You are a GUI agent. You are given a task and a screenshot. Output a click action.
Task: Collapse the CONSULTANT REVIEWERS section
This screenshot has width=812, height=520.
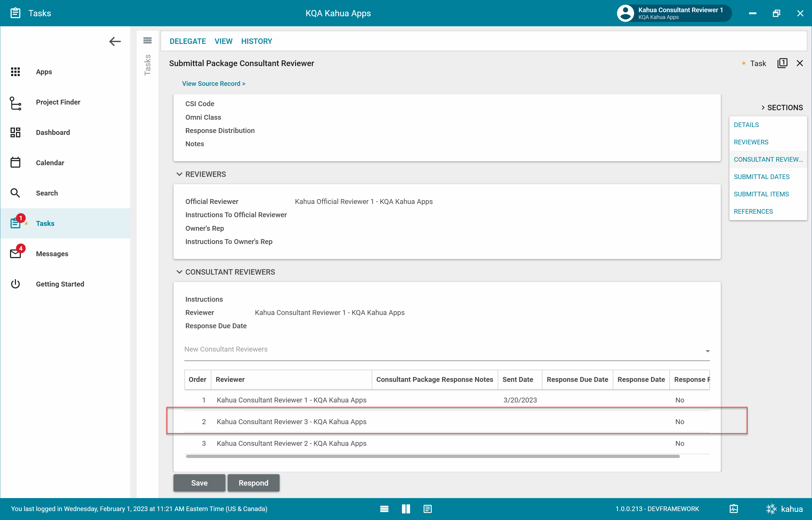179,272
